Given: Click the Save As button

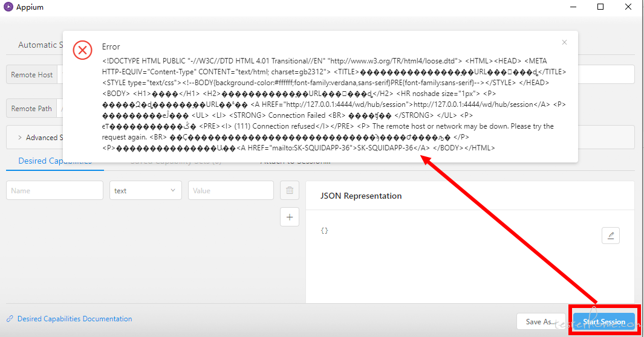Looking at the screenshot, I should point(541,322).
